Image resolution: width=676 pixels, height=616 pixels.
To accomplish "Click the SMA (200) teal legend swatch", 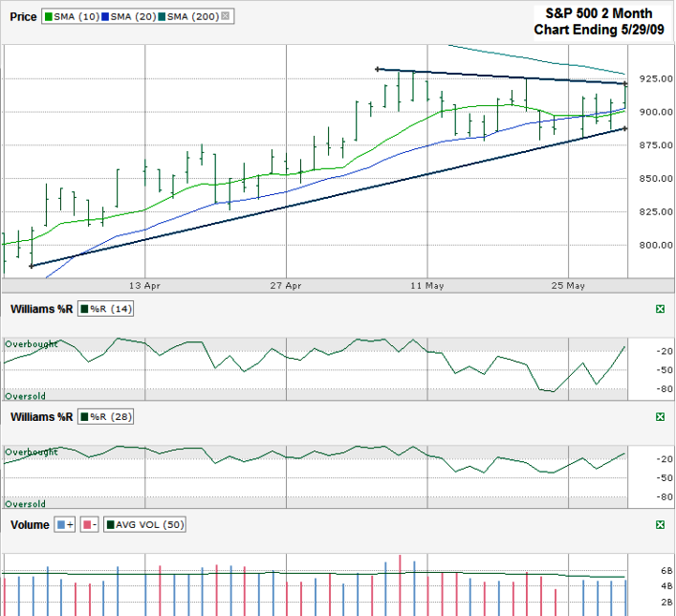I will point(163,17).
